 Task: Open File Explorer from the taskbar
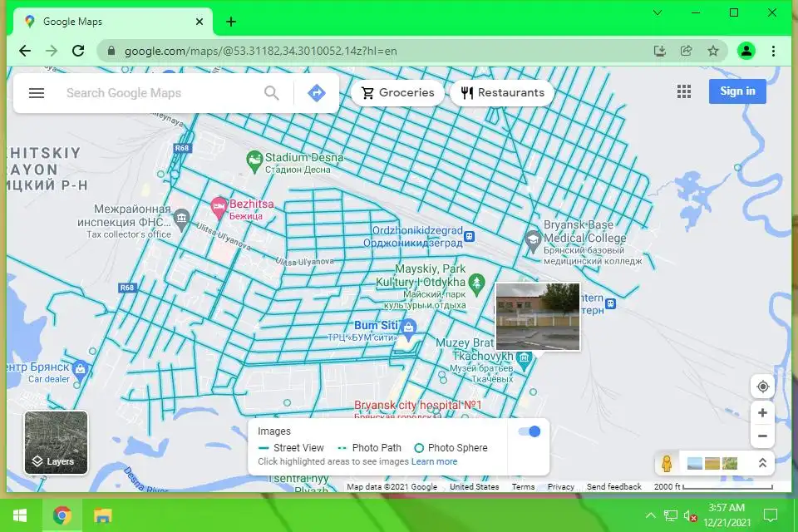103,515
